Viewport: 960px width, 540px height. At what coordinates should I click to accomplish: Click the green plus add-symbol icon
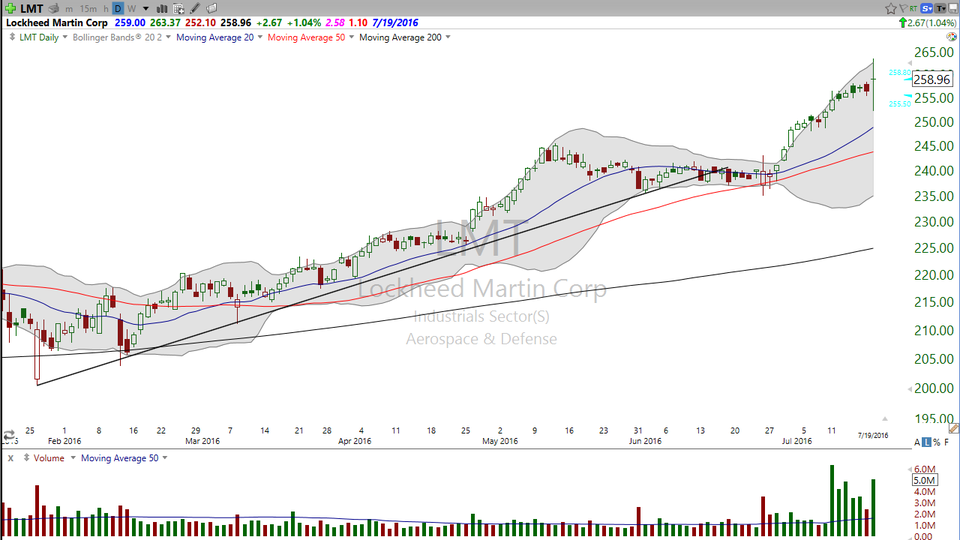(10, 8)
